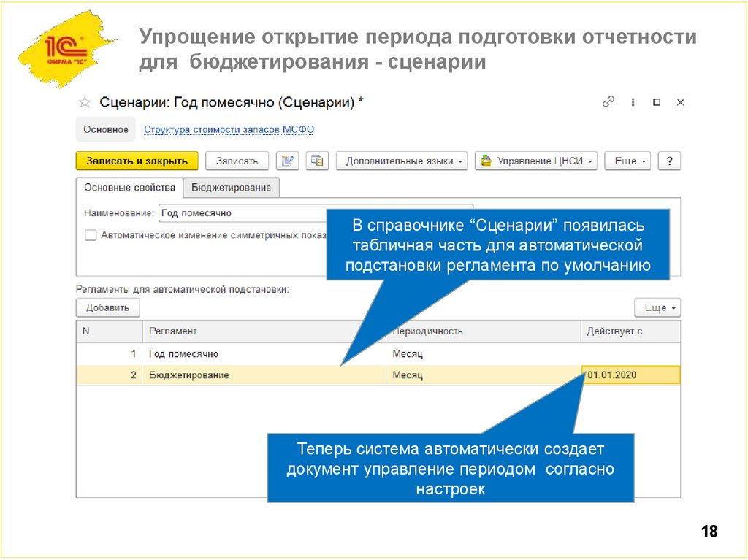Open help with the question mark button
The height and width of the screenshot is (560, 748).
point(669,161)
